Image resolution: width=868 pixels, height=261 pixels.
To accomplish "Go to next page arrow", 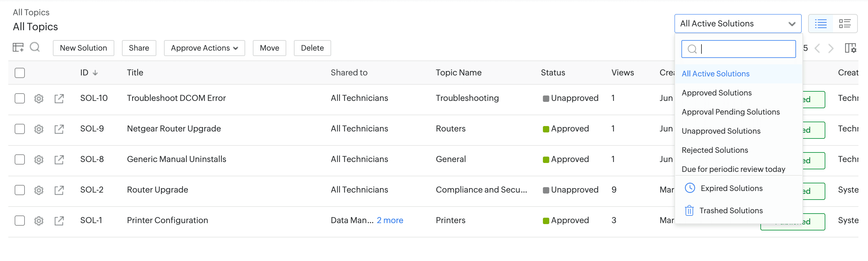I will coord(831,48).
